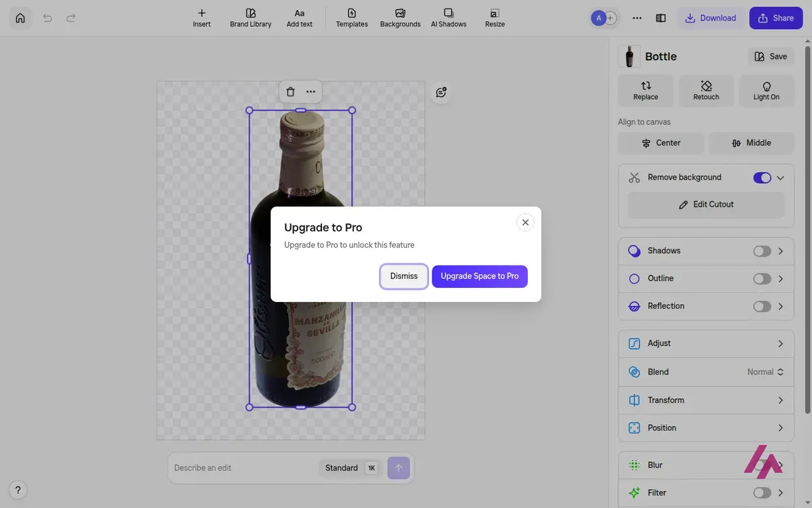Click the Download button

pyautogui.click(x=710, y=18)
